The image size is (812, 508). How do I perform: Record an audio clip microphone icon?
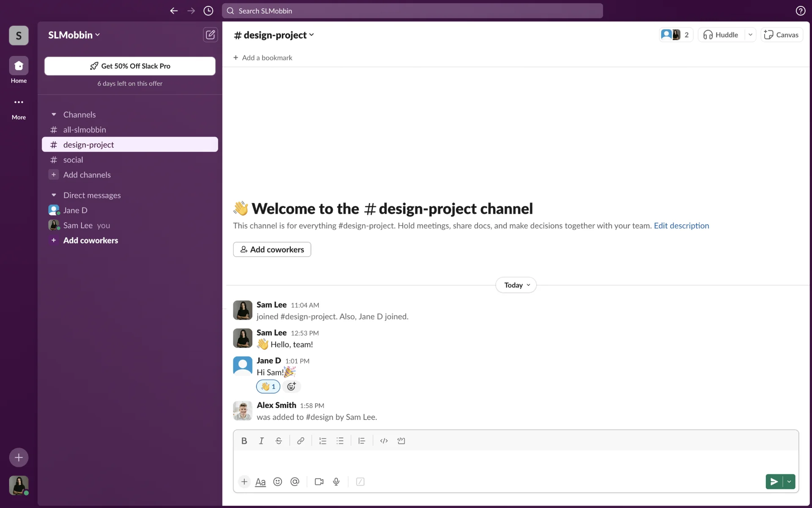pos(336,482)
